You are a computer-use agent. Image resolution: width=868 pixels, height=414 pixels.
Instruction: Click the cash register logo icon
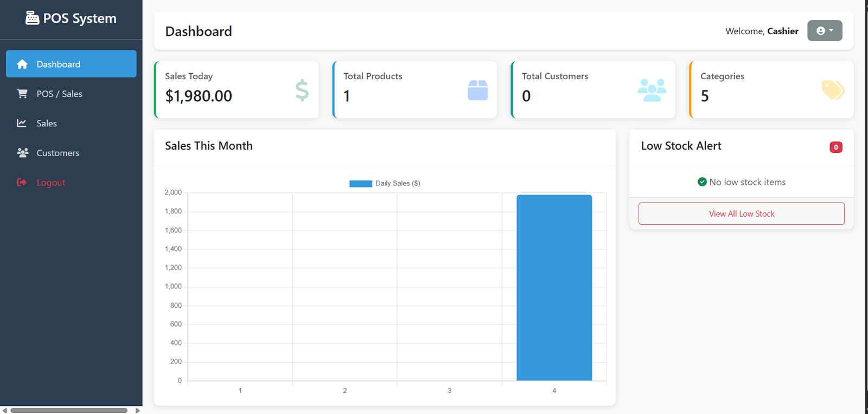pos(32,18)
